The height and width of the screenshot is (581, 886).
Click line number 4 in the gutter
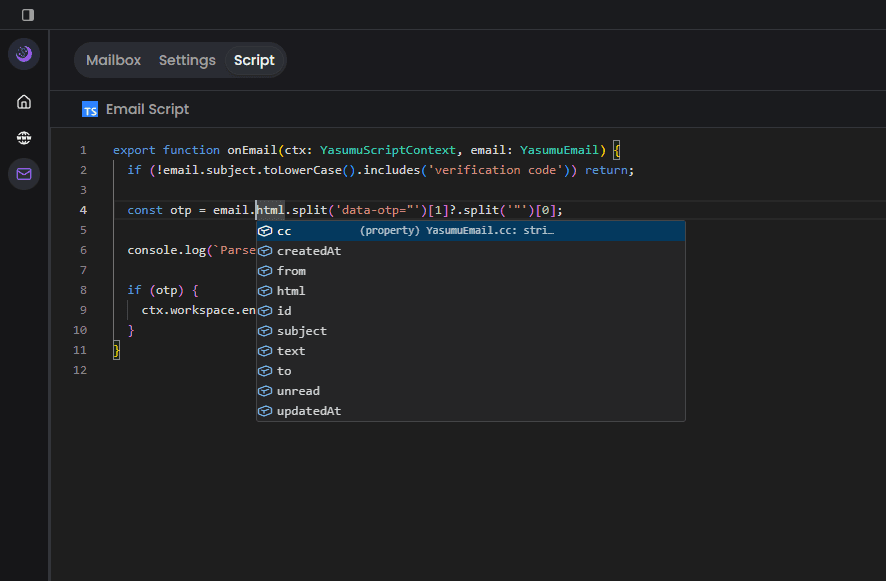[83, 209]
